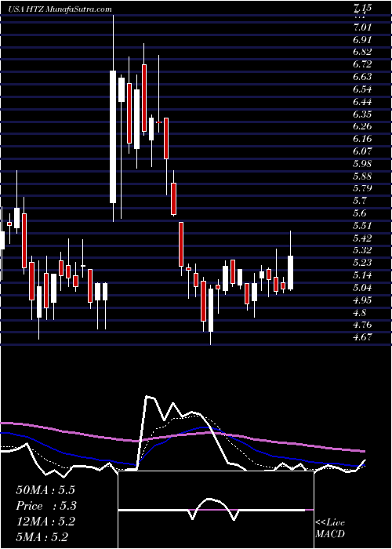392x549 pixels.
Task: Click the 6.16 price axis label
Action: [362, 139]
